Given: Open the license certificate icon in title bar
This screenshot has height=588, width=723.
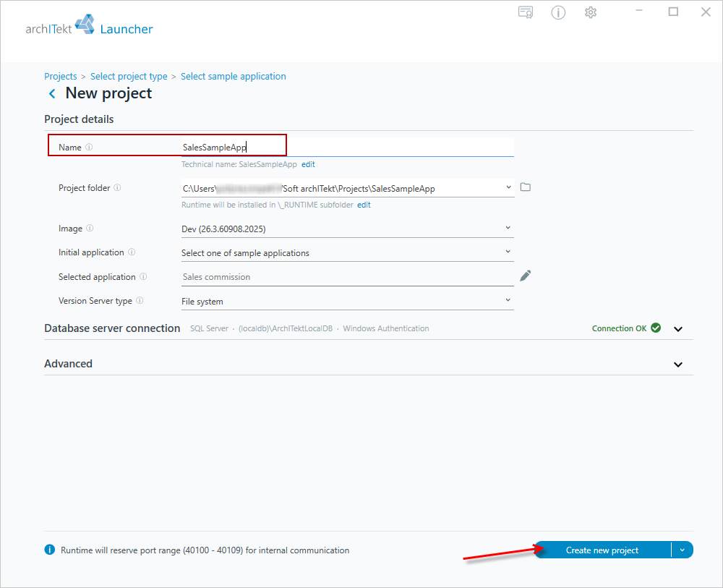Looking at the screenshot, I should [x=526, y=12].
